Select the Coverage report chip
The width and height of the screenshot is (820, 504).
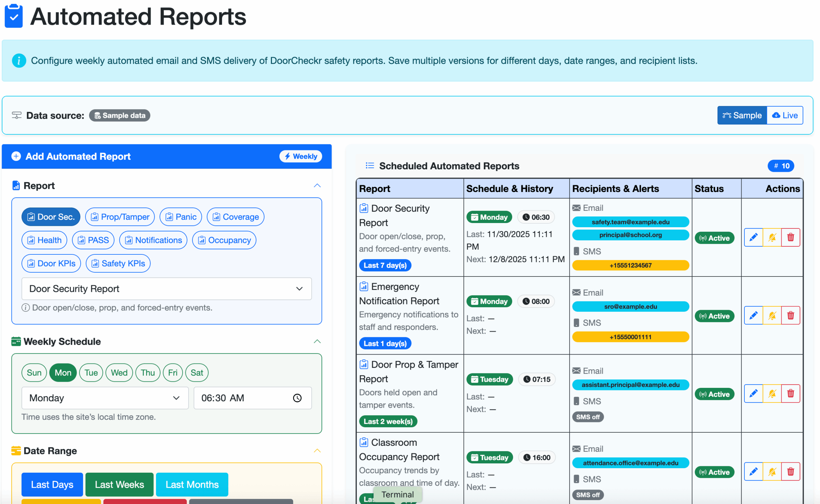235,217
